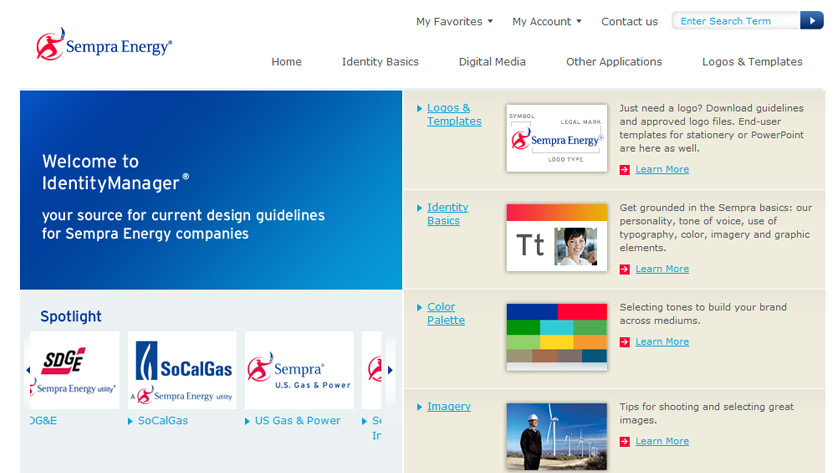Click the triangle bullet beside SoCalGas caption
This screenshot has width=840, height=473.
(130, 422)
